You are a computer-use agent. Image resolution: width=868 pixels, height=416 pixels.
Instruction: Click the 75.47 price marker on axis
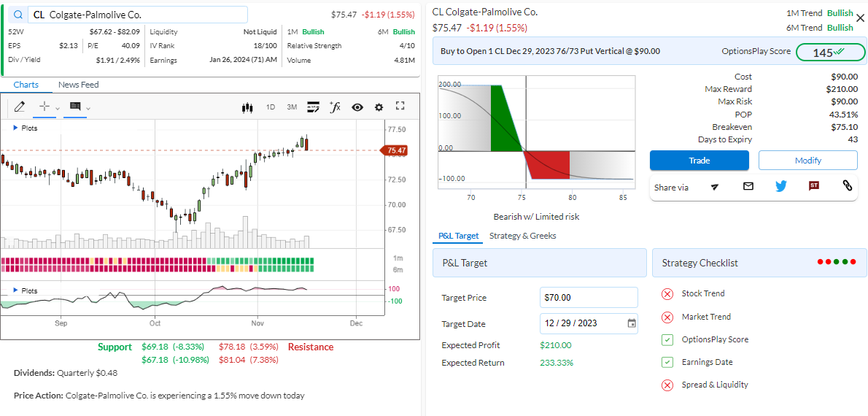click(393, 150)
